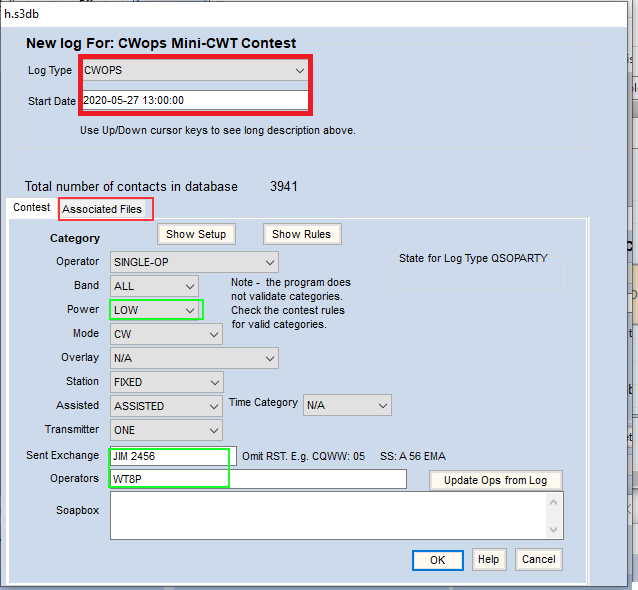
Task: Click the Start Date field
Action: coord(195,101)
